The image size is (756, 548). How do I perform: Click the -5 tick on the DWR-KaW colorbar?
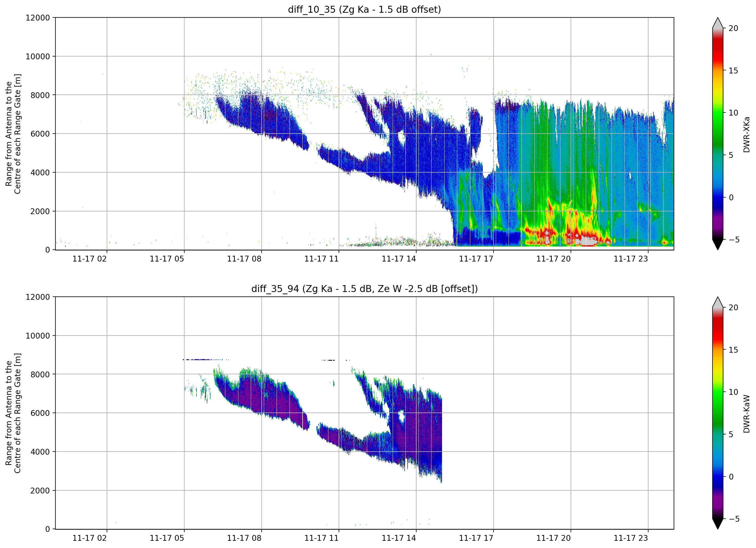tap(734, 519)
